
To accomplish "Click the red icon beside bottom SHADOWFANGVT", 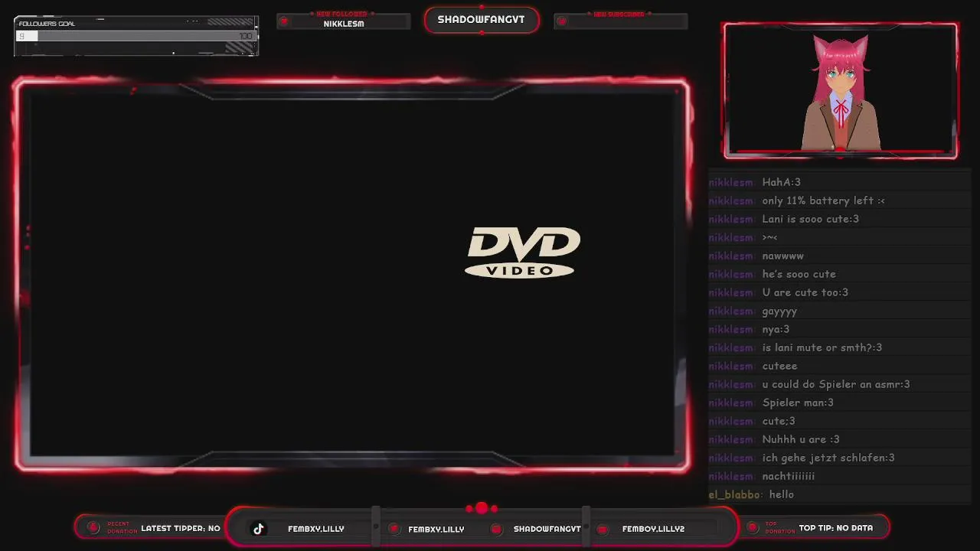I will coord(496,529).
